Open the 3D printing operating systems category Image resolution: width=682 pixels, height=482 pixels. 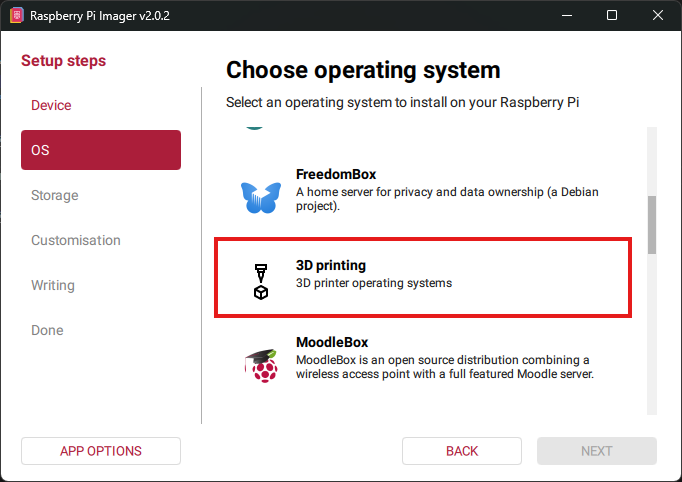pyautogui.click(x=422, y=277)
